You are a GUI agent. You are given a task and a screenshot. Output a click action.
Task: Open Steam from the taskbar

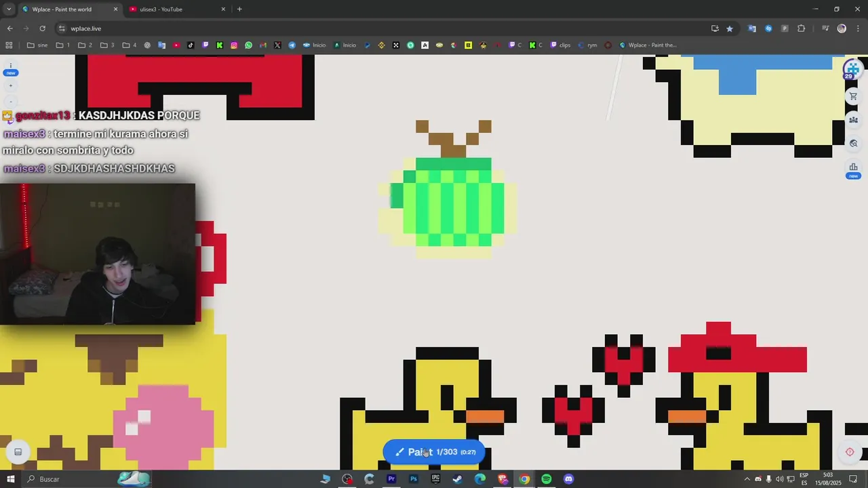coord(458,479)
